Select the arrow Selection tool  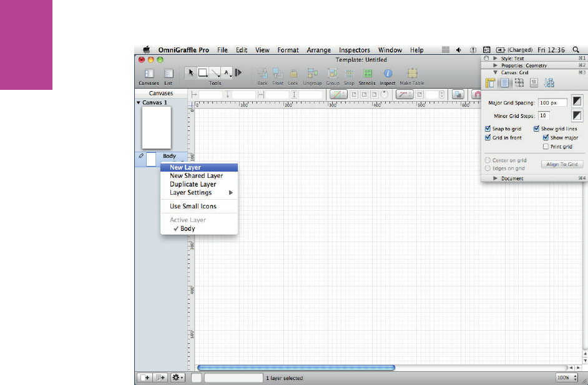point(191,72)
